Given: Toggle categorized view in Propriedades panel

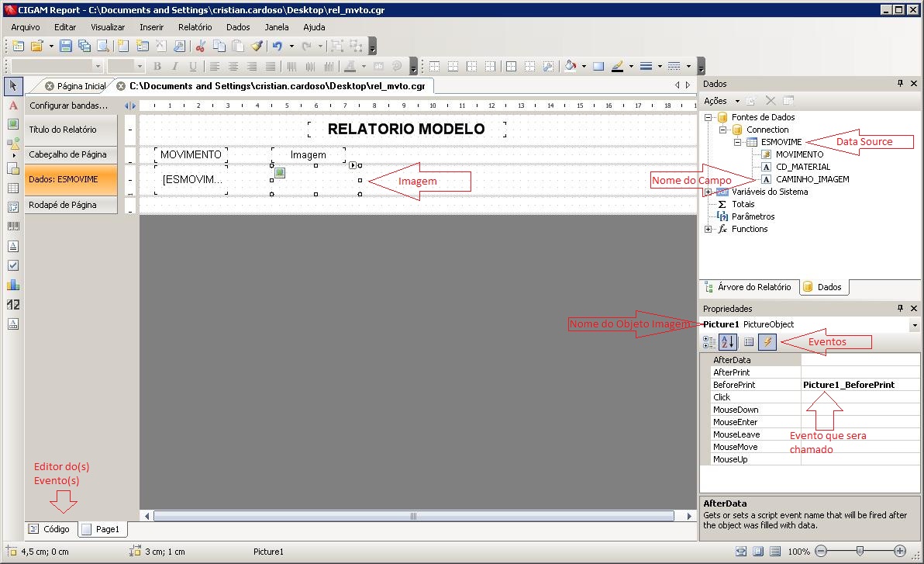Looking at the screenshot, I should (709, 341).
